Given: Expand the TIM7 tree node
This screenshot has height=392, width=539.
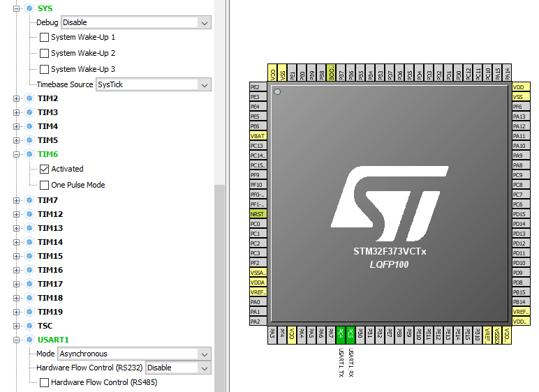Looking at the screenshot, I should tap(16, 200).
